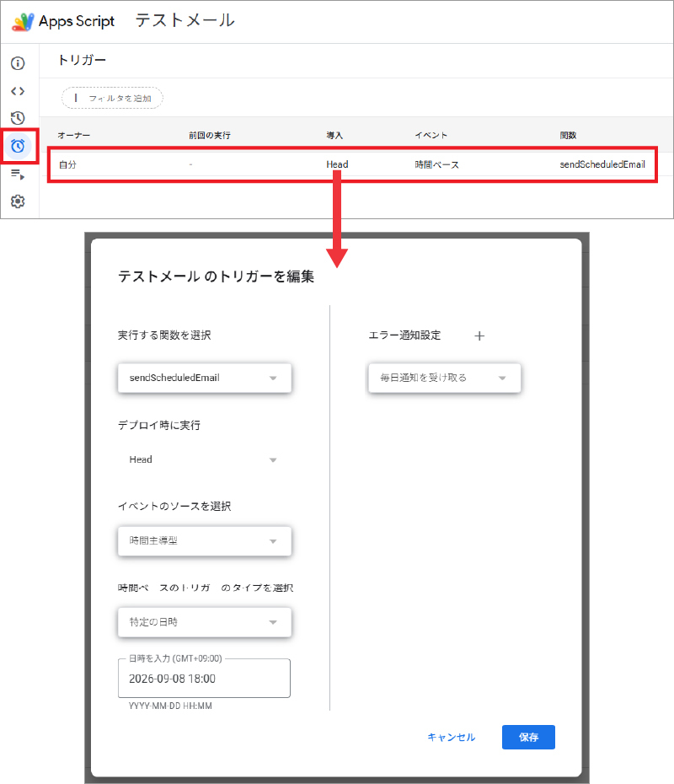Open the Triggers alarm clock icon
The image size is (674, 784).
coord(18,146)
